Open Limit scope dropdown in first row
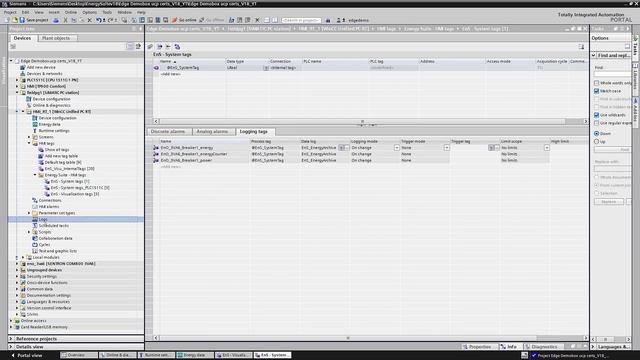 (x=547, y=148)
